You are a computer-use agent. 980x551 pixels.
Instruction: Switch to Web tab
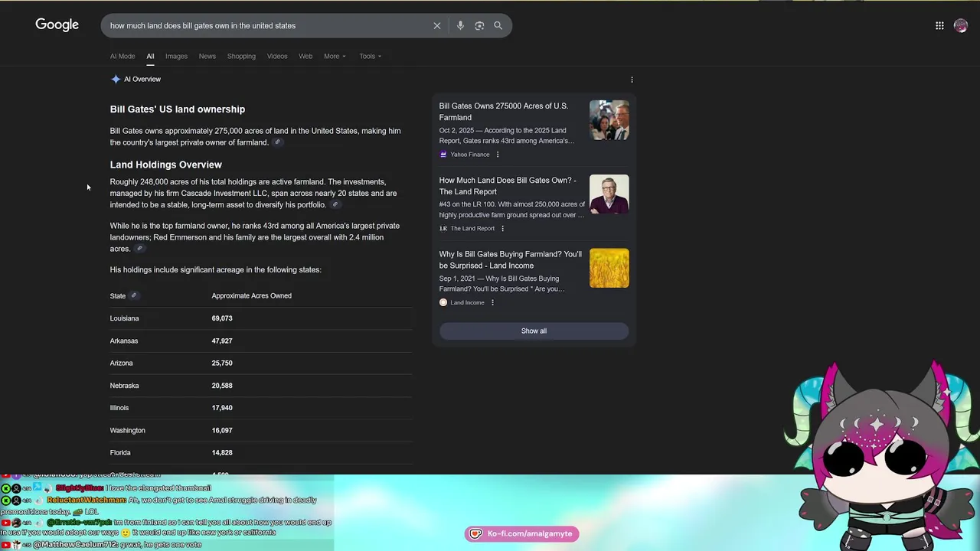(x=305, y=56)
